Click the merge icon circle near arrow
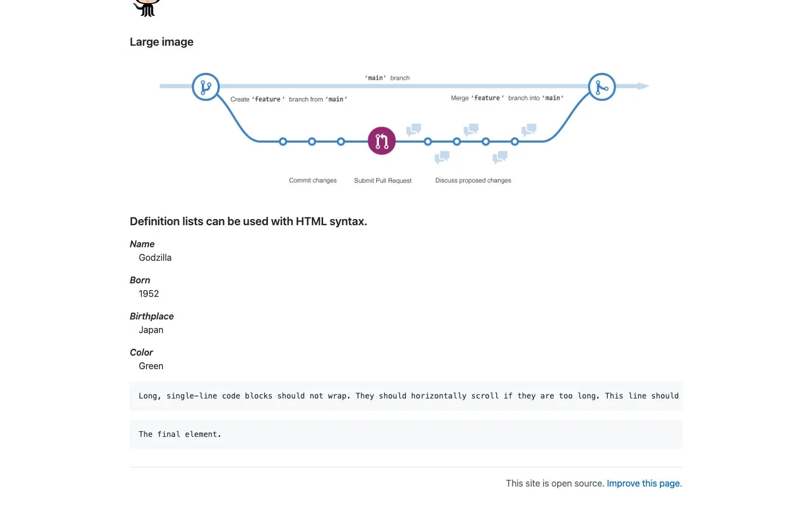 [602, 87]
